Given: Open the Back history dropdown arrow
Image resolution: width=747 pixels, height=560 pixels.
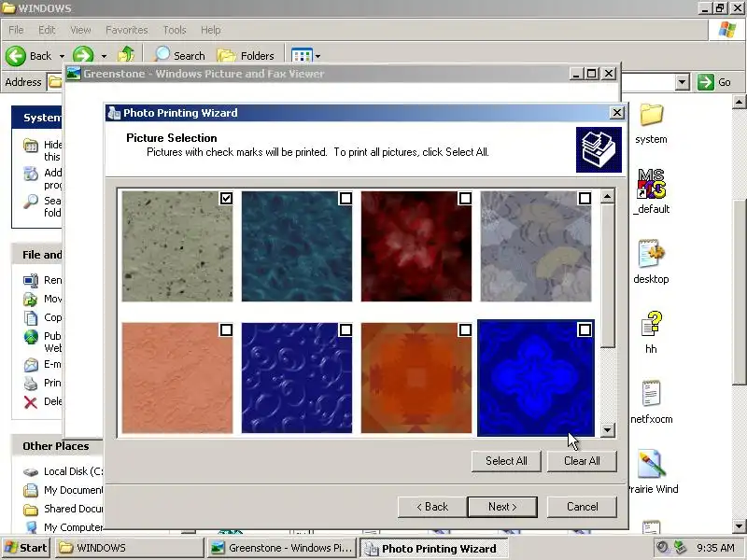Looking at the screenshot, I should click(x=62, y=56).
